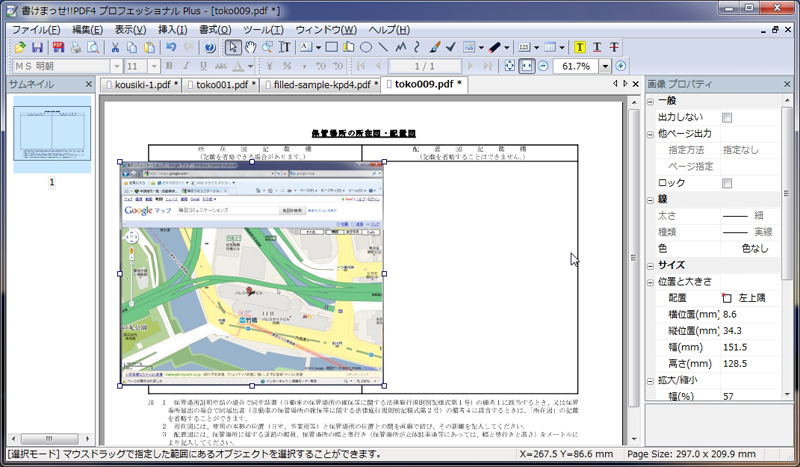Click the fit whole page zoom icon

click(x=510, y=66)
